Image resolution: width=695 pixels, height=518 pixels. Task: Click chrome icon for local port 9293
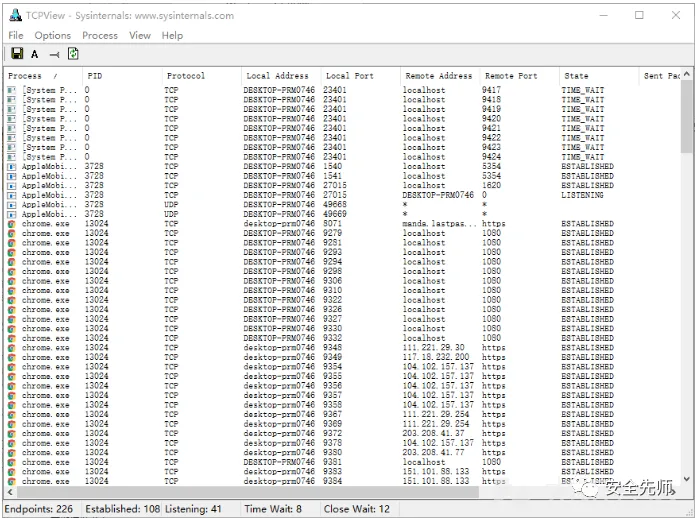point(12,253)
